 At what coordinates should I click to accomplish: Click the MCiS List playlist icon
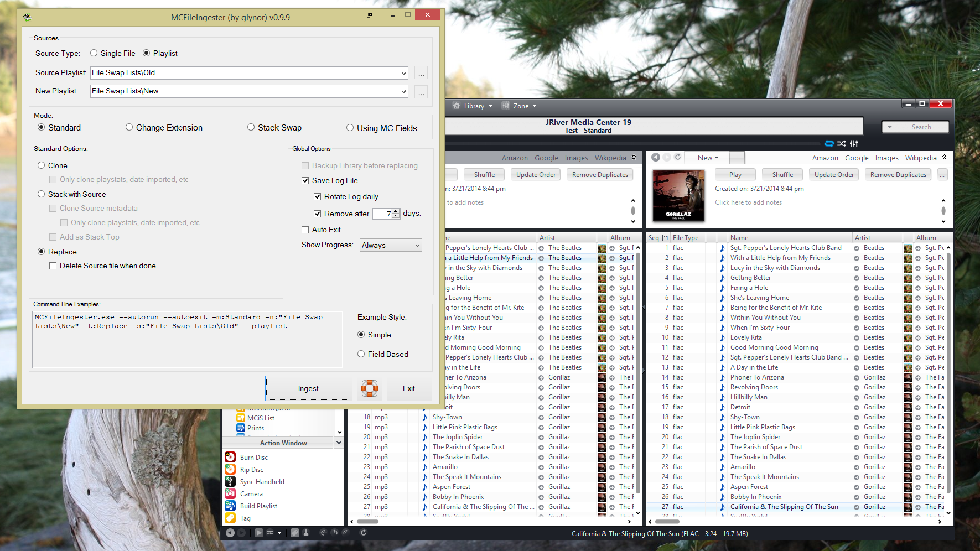point(241,418)
